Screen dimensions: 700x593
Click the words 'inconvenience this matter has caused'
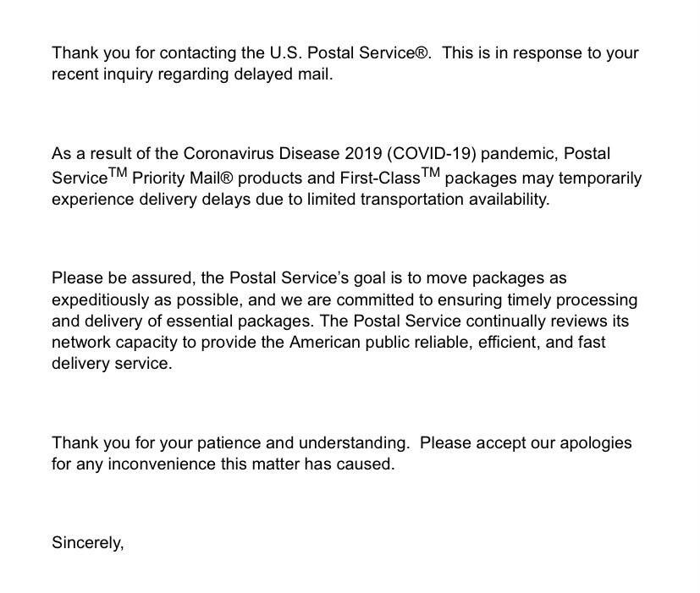pyautogui.click(x=251, y=464)
